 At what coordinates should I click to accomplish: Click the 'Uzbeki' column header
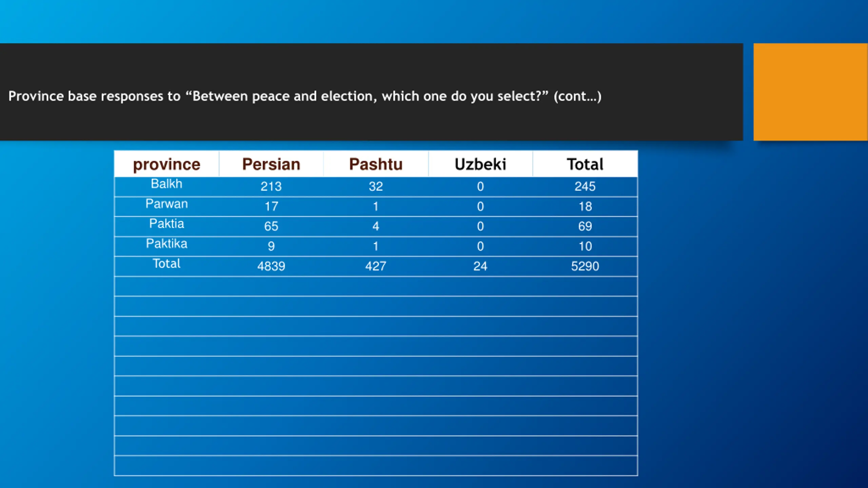(x=480, y=164)
